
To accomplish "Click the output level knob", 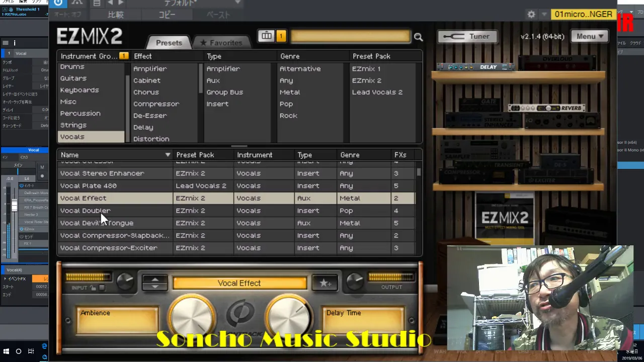I will coord(355,282).
